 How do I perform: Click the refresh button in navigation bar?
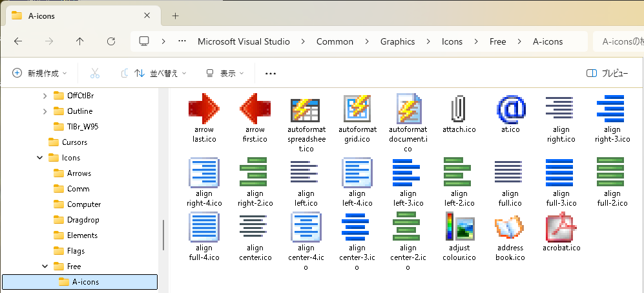click(111, 41)
